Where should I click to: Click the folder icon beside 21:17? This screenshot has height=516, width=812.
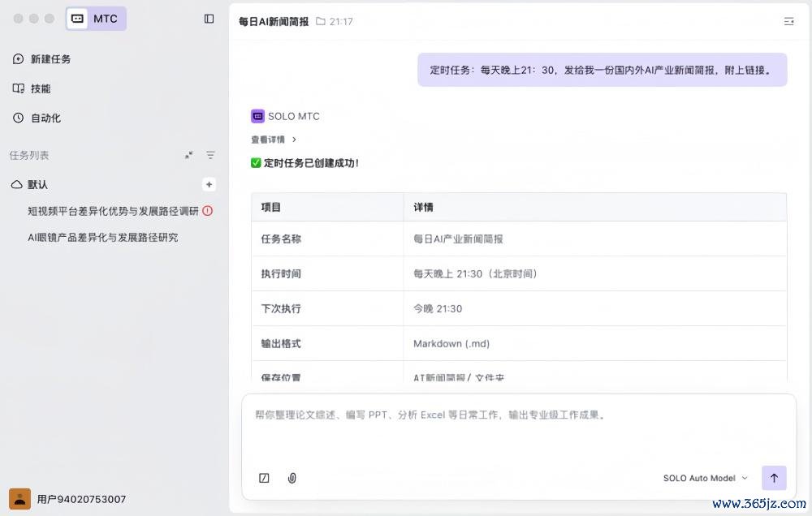tap(321, 21)
